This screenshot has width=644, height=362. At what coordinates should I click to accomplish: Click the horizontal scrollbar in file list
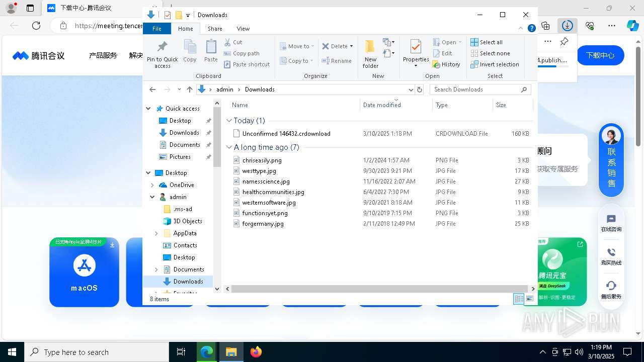(380, 289)
